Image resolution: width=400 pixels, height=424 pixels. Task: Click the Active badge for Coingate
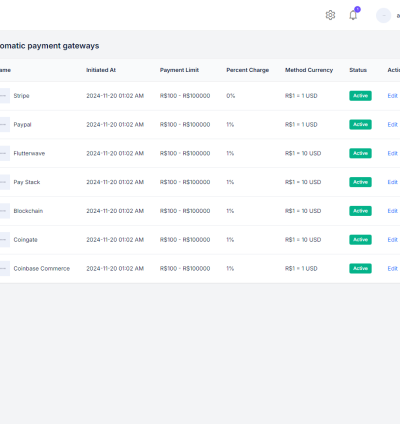point(360,240)
